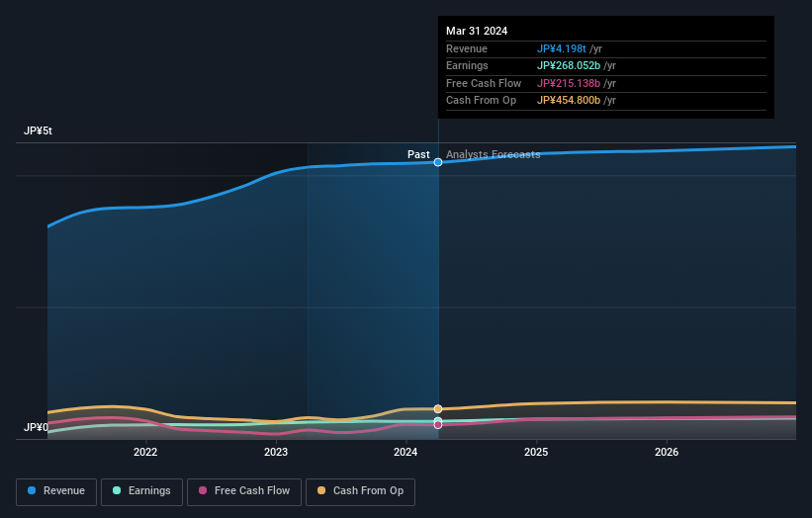The height and width of the screenshot is (518, 812).
Task: Toggle the Cash From Op legend button
Action: [x=360, y=491]
